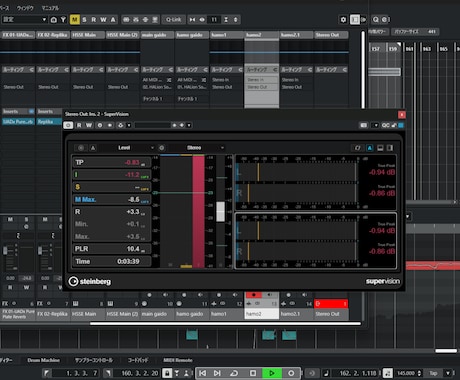Open the サンプラーコントロール tab

pos(94,360)
